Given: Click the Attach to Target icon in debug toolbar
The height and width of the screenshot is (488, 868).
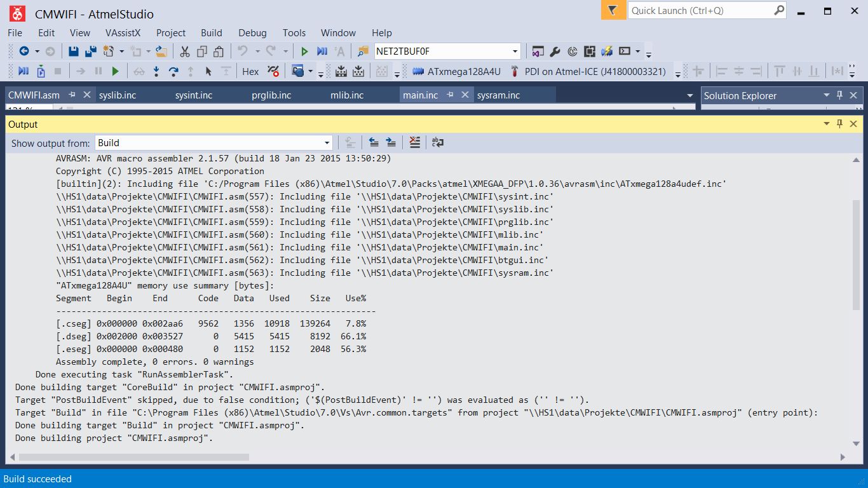Looking at the screenshot, I should click(41, 71).
